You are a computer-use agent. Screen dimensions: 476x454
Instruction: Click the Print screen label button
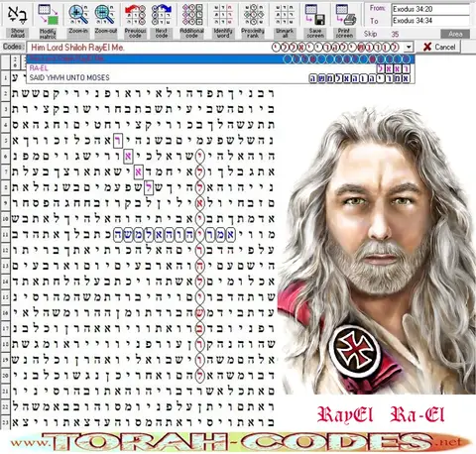click(344, 33)
